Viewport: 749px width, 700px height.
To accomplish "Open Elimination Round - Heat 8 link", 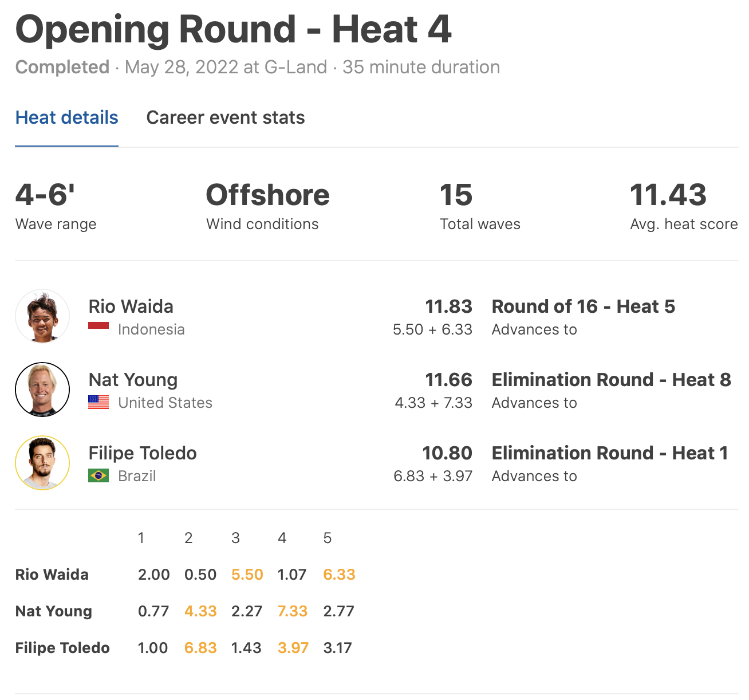I will [611, 380].
